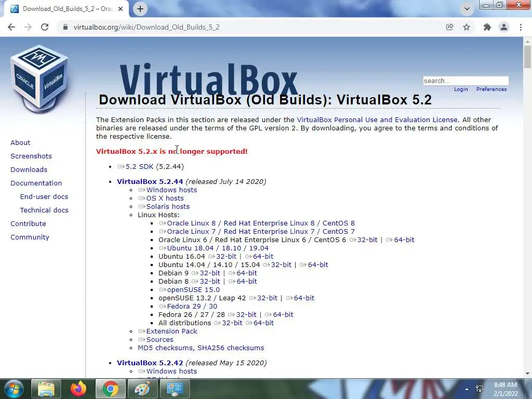The width and height of the screenshot is (532, 399).
Task: Open the tab search dropdown arrow
Action: tap(467, 9)
